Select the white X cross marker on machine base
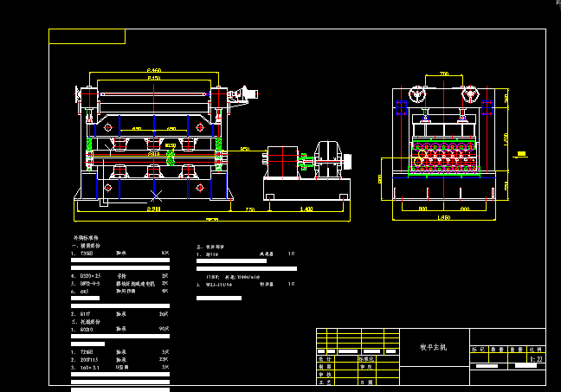Screen dimensions: 561x392 click(x=156, y=196)
